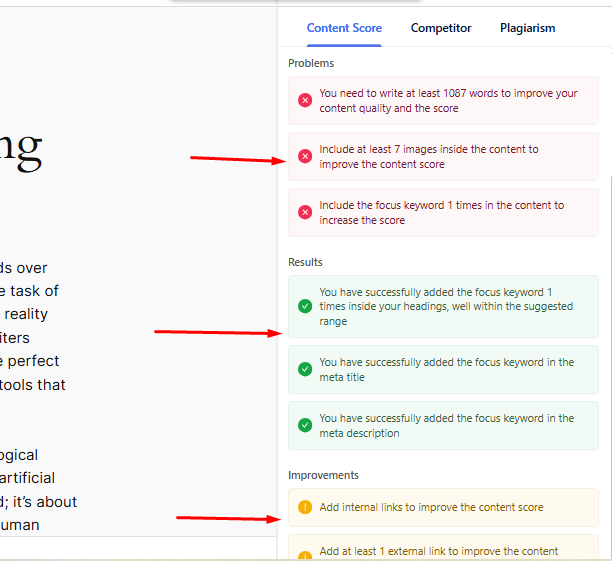Screen dimensions: 612x561
Task: Open the Plagiarism tab
Action: tap(527, 28)
